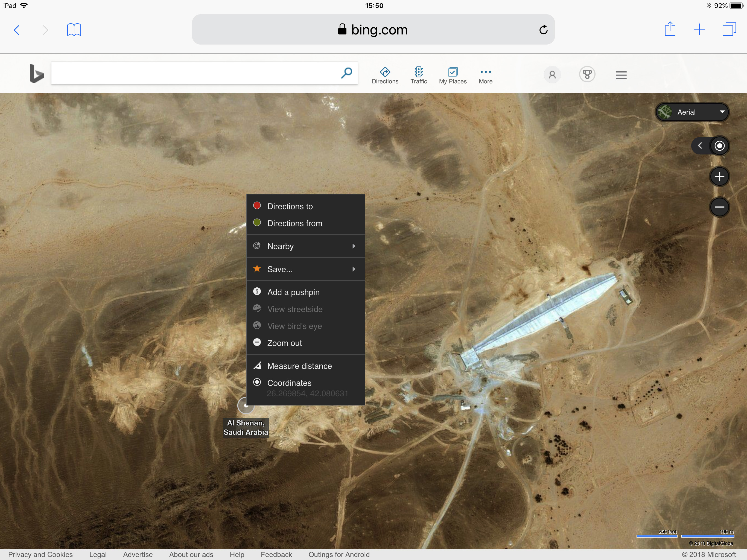
Task: Open Privacy and Cookies link
Action: pos(40,554)
